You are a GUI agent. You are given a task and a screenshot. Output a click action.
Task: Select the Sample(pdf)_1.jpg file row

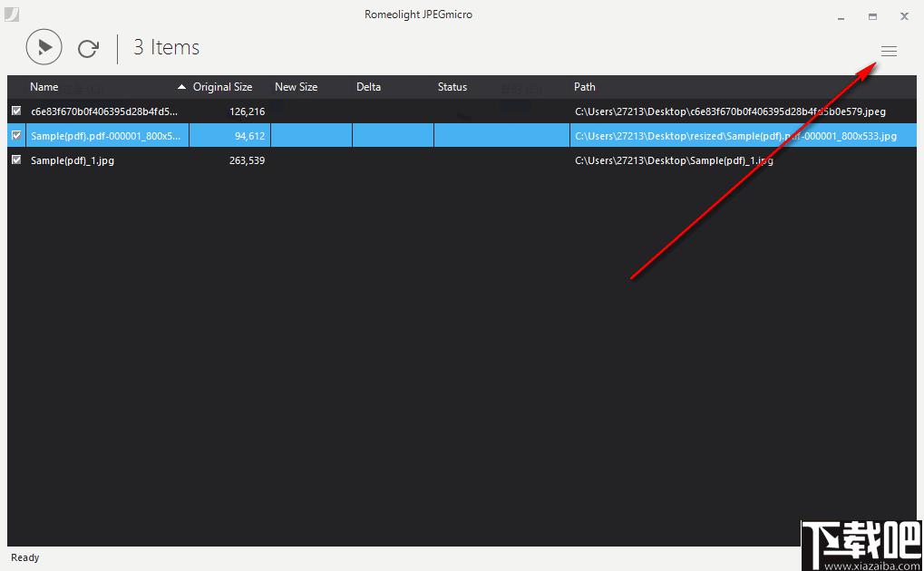click(x=462, y=160)
